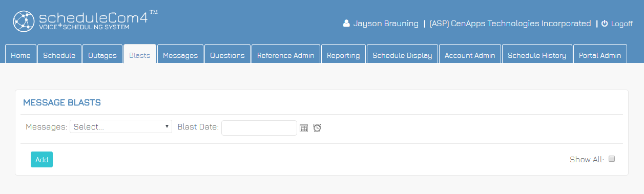644x194 pixels.
Task: Open the alarm clock time picker icon
Action: tap(317, 127)
